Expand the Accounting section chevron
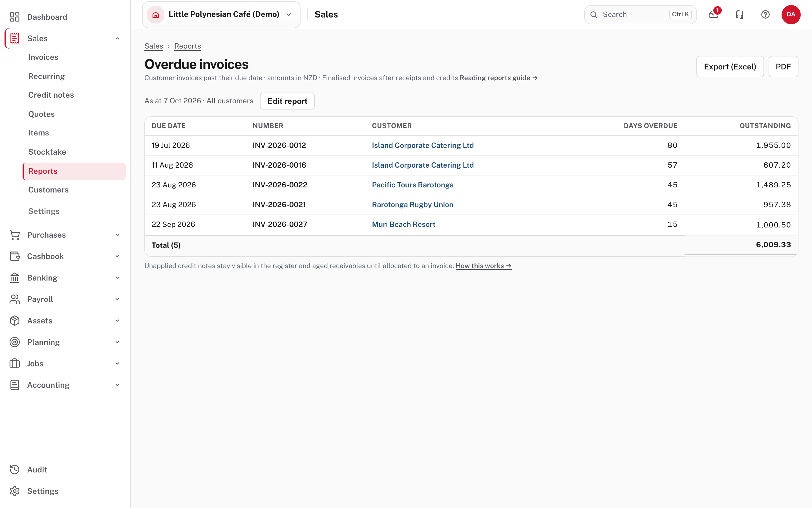The height and width of the screenshot is (508, 812). 118,385
